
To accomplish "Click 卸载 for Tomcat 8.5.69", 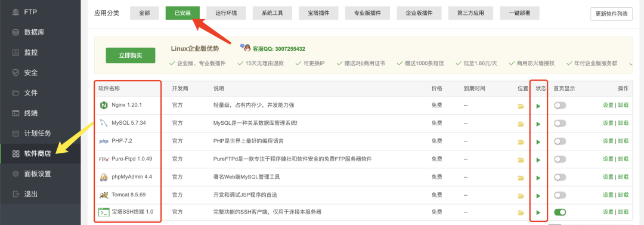I will pyautogui.click(x=623, y=195).
